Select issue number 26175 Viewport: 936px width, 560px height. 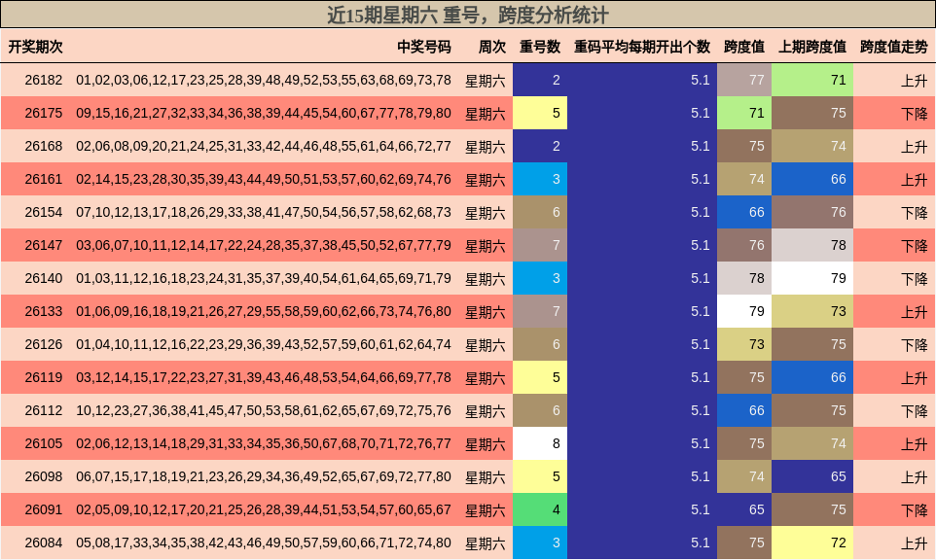(44, 114)
